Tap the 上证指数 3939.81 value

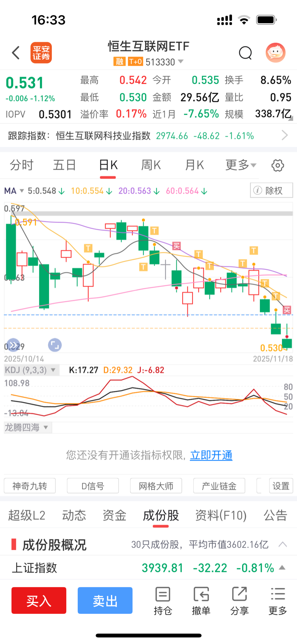click(x=162, y=568)
